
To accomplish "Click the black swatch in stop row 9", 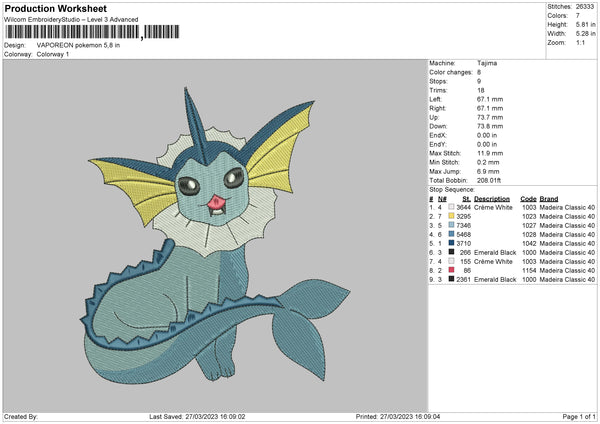I will coord(452,279).
